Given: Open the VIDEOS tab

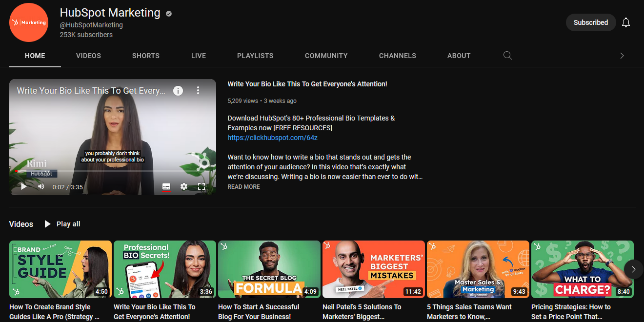Looking at the screenshot, I should 88,56.
